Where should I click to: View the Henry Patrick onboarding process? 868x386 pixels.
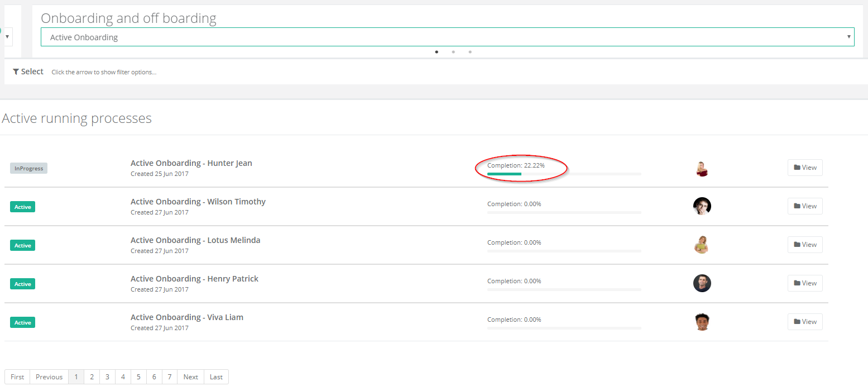pyautogui.click(x=805, y=283)
